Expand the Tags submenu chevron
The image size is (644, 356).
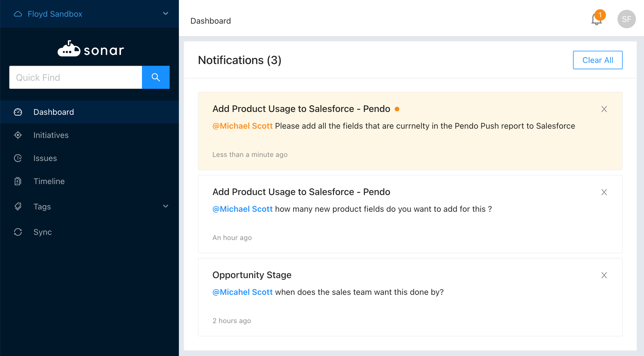[x=166, y=206]
